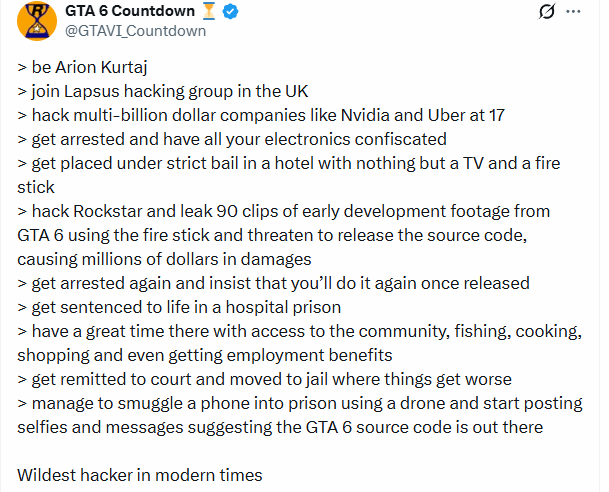Click the closing line "Wildest hacker in modern times"
The width and height of the screenshot is (609, 492).
tap(140, 475)
